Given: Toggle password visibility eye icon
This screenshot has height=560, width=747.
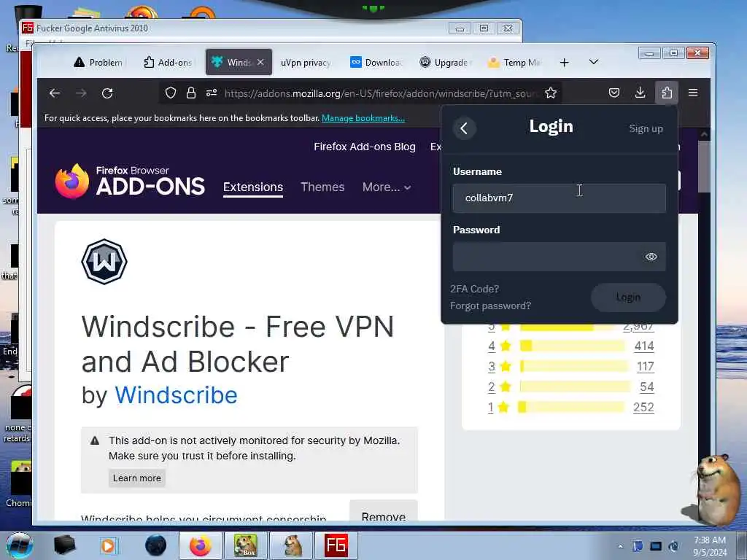Looking at the screenshot, I should 651,257.
